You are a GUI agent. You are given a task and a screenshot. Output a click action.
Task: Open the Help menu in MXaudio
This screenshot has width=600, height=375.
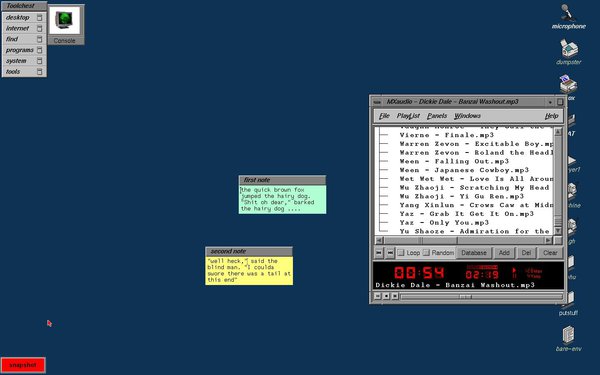[x=551, y=116]
